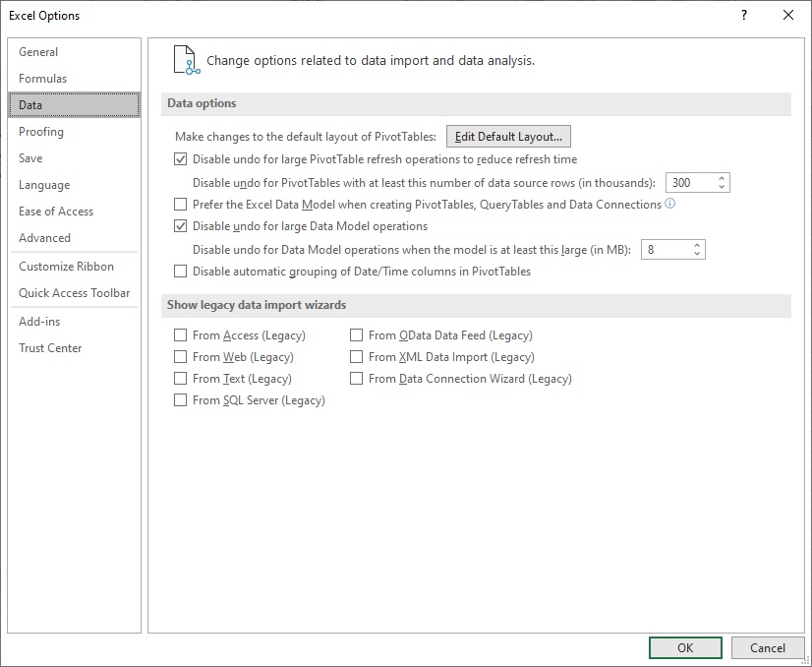Uncheck Disable undo for large PivotTable refresh operations
Viewport: 812px width, 667px height.
(x=180, y=158)
